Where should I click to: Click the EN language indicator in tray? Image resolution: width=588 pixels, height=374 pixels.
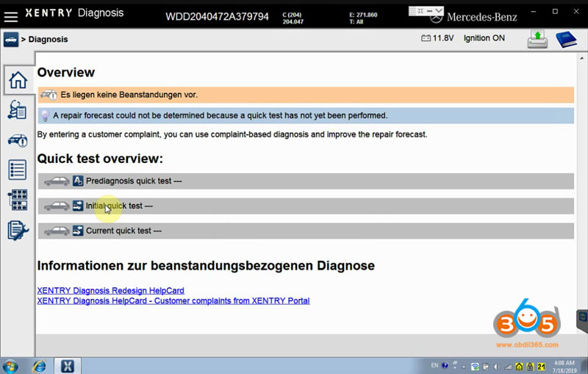[x=434, y=365]
